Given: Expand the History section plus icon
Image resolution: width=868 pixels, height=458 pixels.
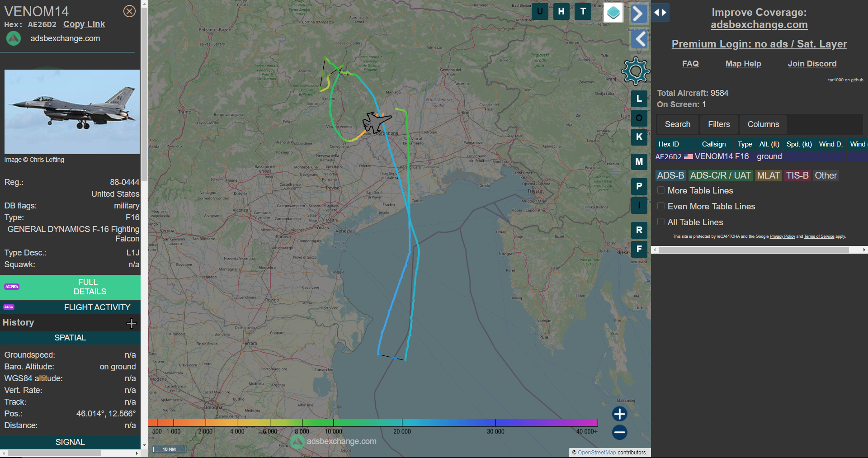Looking at the screenshot, I should click(x=132, y=323).
